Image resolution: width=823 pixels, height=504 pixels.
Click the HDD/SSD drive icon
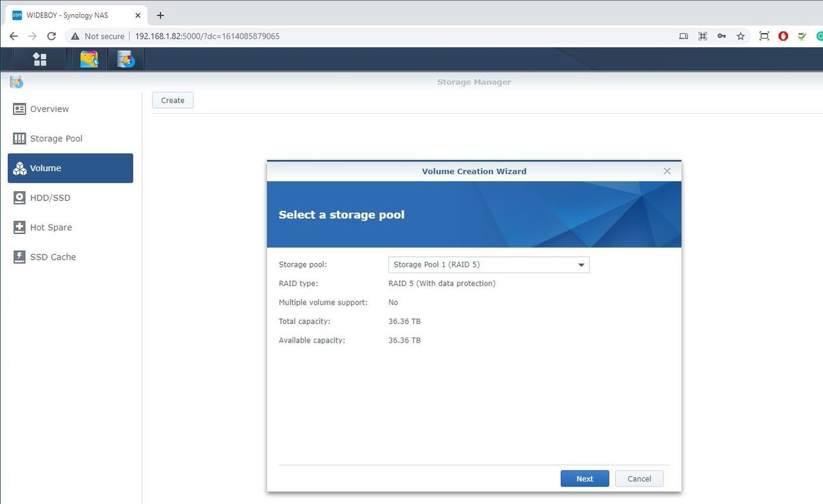tap(19, 197)
